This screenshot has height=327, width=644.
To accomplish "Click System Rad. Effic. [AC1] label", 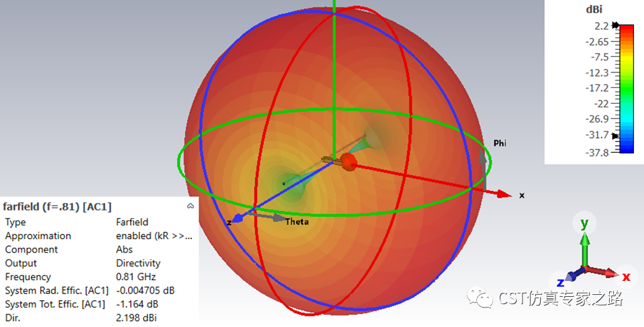I will point(56,291).
